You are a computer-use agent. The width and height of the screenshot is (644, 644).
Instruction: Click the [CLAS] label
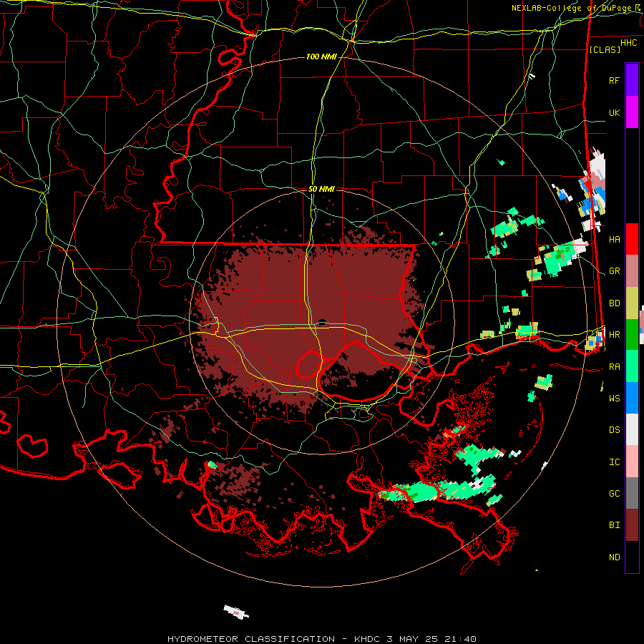pos(605,49)
